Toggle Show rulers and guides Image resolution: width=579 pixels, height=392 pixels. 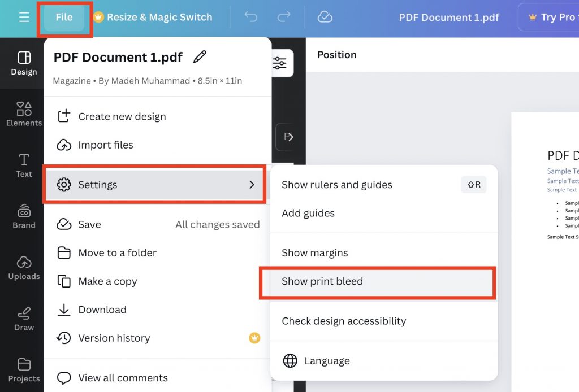[x=336, y=184]
